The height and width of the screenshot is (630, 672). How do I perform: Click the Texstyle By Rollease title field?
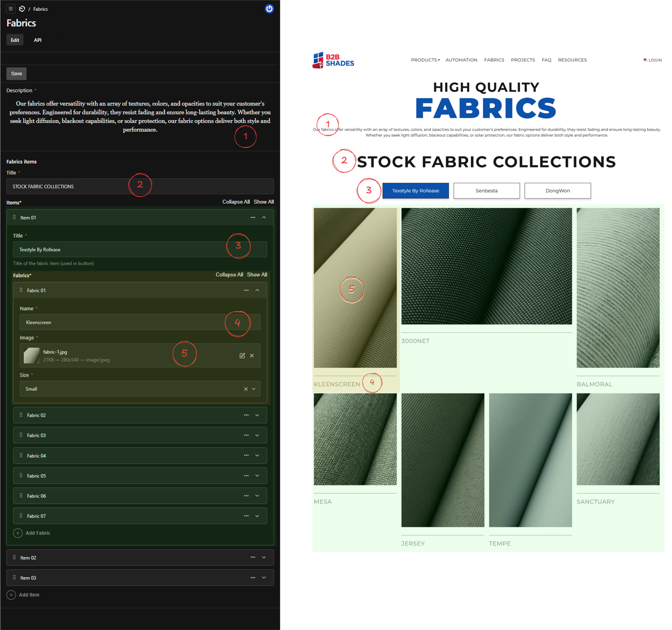coord(140,249)
